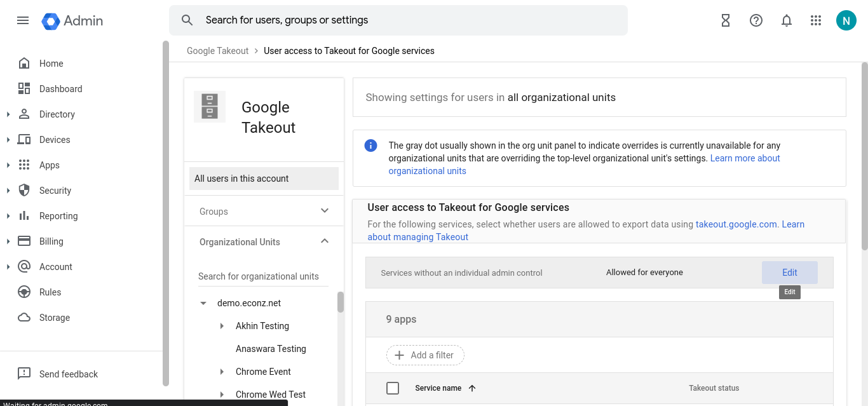Click the blue info icon in the notice

coord(370,145)
